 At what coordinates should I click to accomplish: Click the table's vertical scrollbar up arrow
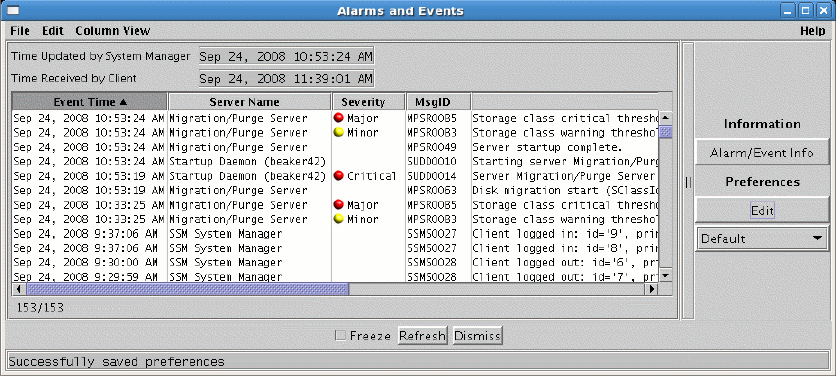[665, 117]
